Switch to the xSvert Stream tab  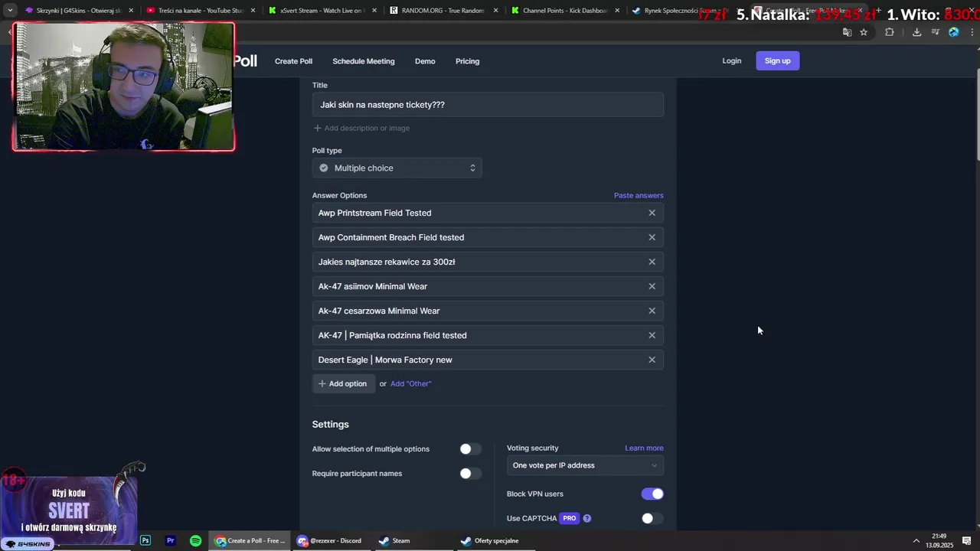pyautogui.click(x=320, y=11)
